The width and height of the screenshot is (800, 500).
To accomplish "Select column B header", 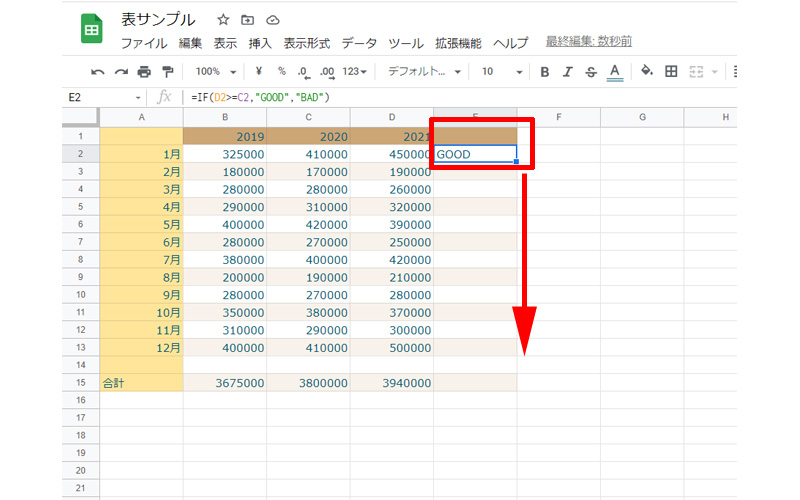I will tap(225, 117).
